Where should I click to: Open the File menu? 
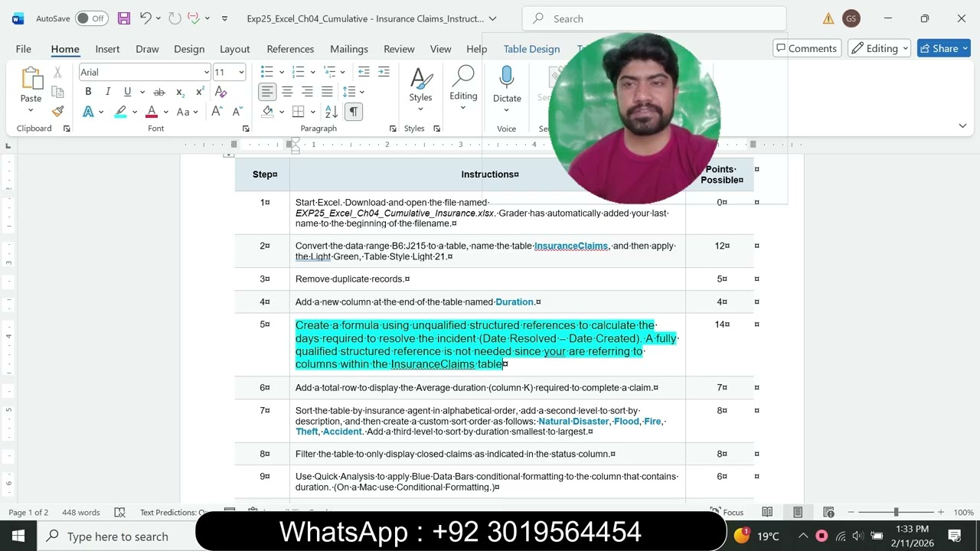(x=24, y=48)
